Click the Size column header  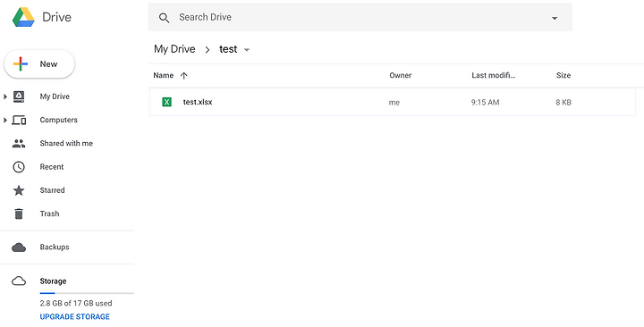coord(563,75)
